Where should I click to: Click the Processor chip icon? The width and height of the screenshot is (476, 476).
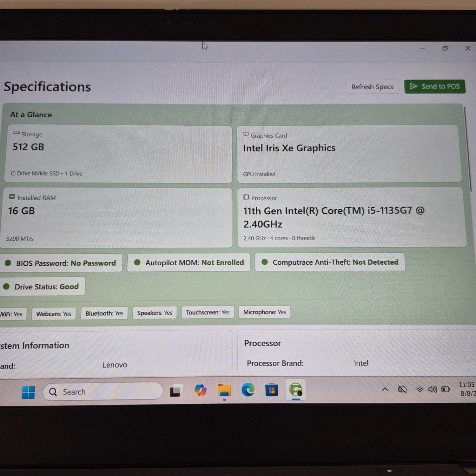point(246,197)
